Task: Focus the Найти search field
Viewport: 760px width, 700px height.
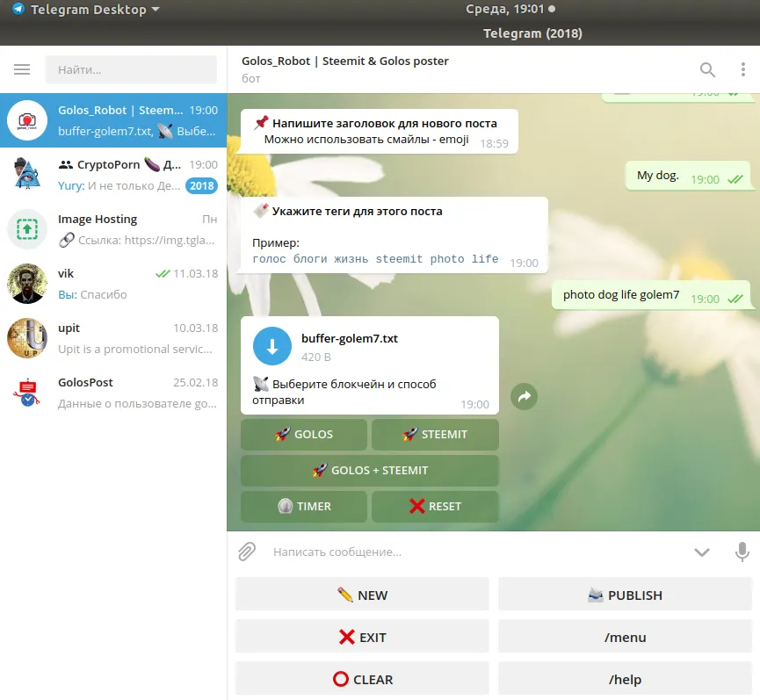Action: (x=131, y=69)
